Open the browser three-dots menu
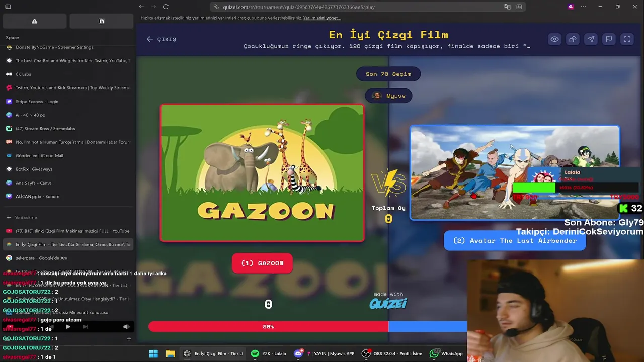Image resolution: width=644 pixels, height=362 pixels. 583,7
